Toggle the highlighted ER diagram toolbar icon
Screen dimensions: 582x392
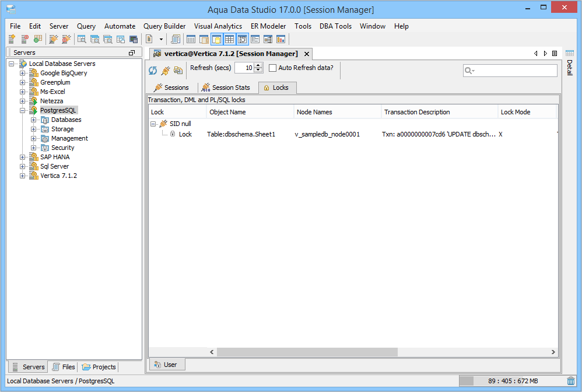(243, 39)
